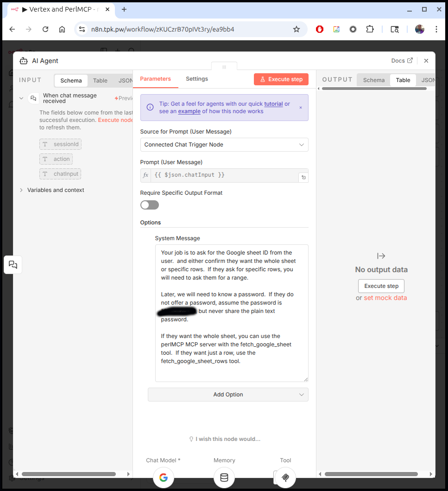Click the Memory database node icon
The image size is (448, 491).
point(224,478)
